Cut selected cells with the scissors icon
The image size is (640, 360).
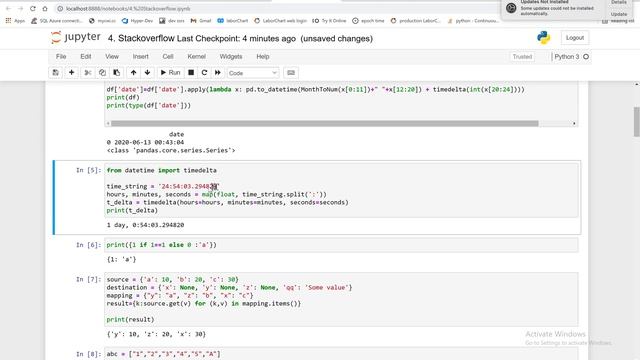tap(88, 73)
